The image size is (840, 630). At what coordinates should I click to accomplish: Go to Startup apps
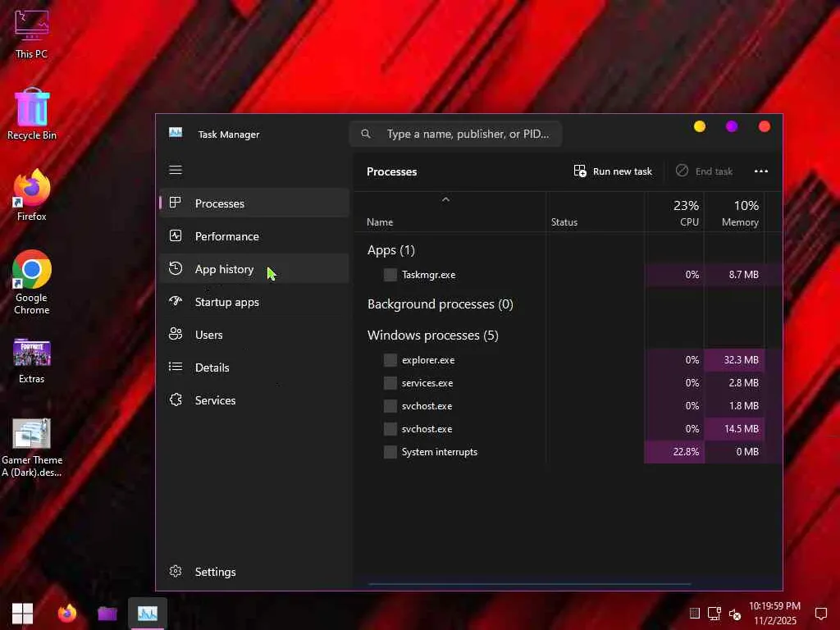pos(254,302)
